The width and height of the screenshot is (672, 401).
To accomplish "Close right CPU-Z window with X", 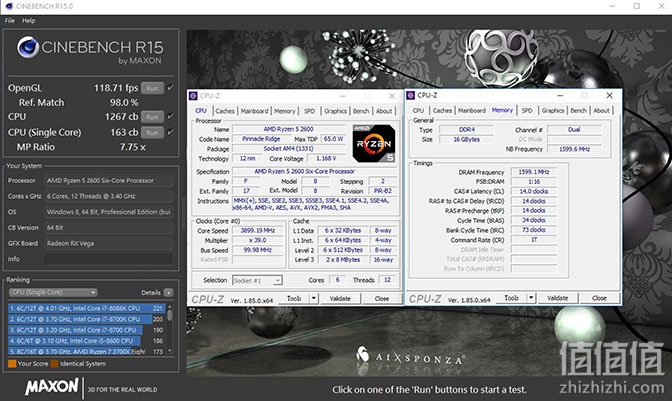I will (x=609, y=95).
